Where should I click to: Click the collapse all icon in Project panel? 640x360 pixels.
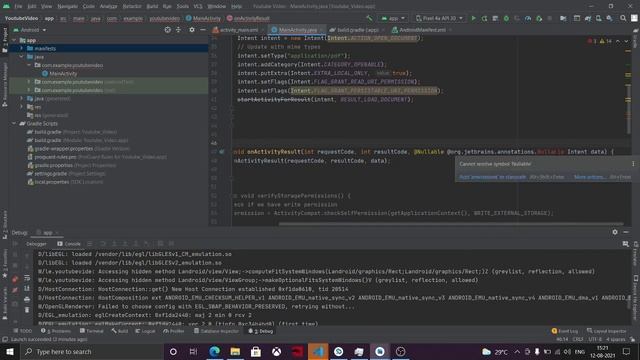[x=178, y=30]
